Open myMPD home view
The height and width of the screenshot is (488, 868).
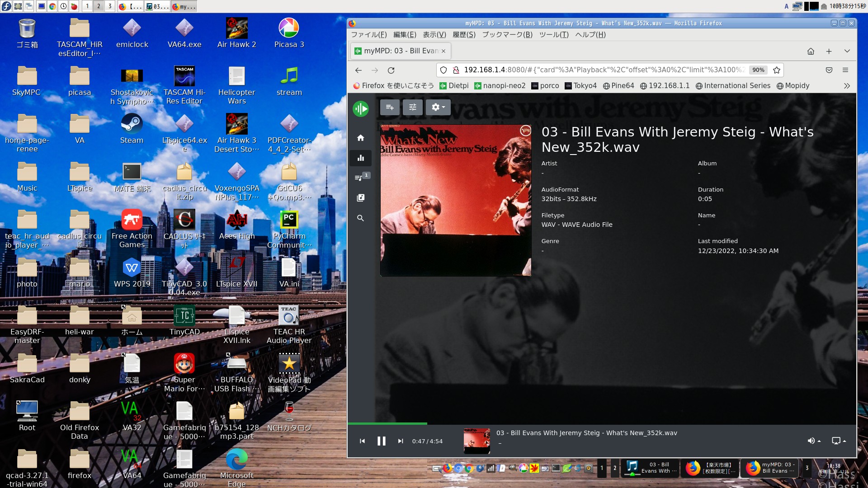[x=360, y=138]
